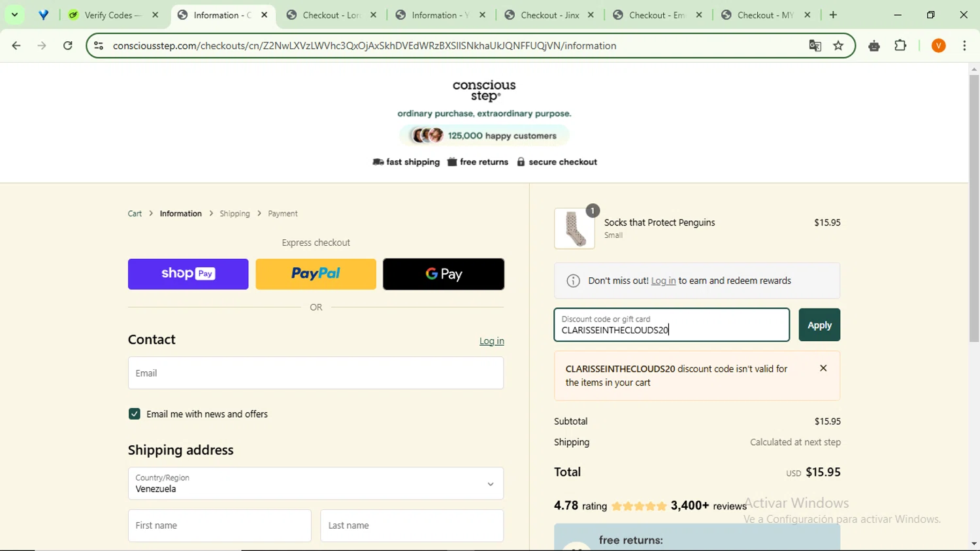Select the Payment breadcrumb
This screenshot has width=980, height=551.
pos(282,214)
